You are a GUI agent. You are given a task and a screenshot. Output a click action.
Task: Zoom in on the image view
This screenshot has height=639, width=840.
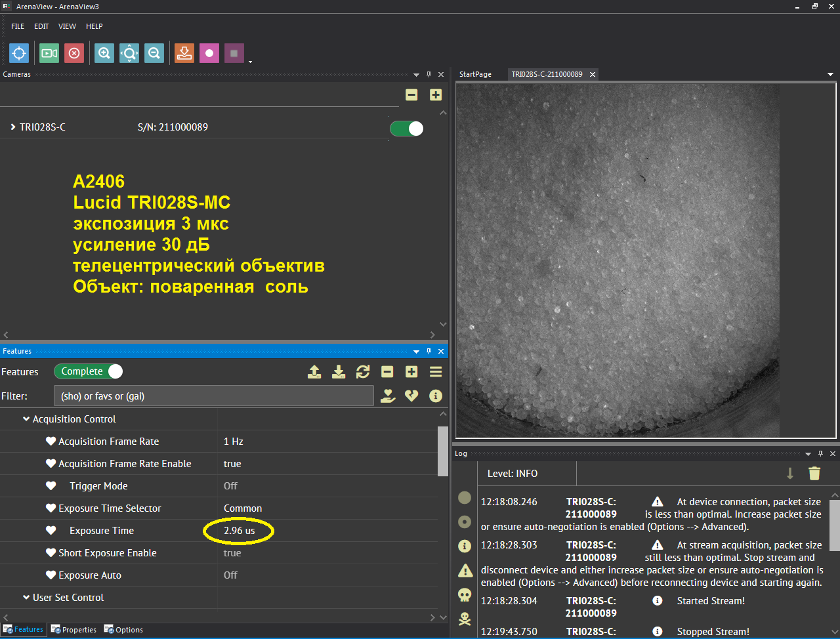(104, 53)
